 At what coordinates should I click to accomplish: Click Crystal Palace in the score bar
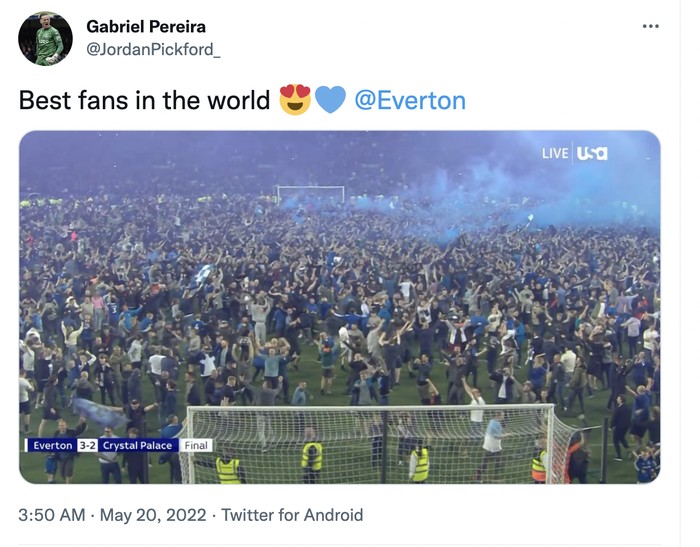[x=139, y=445]
